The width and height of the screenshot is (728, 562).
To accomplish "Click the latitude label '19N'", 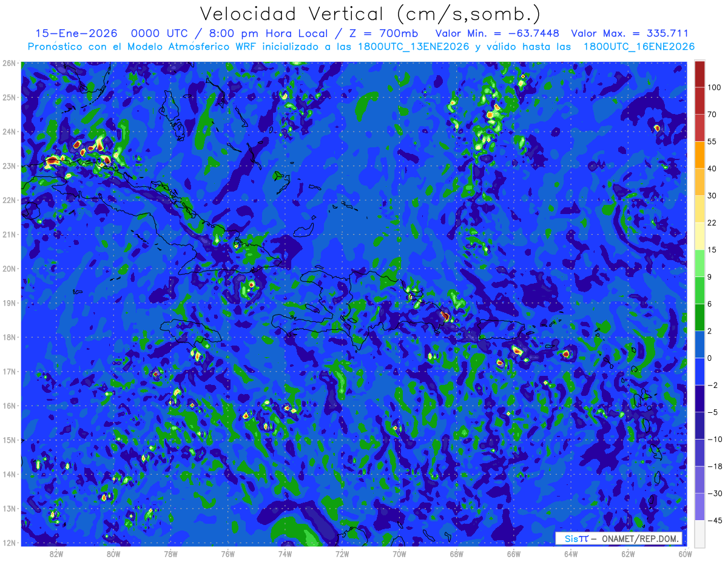I will tap(9, 303).
